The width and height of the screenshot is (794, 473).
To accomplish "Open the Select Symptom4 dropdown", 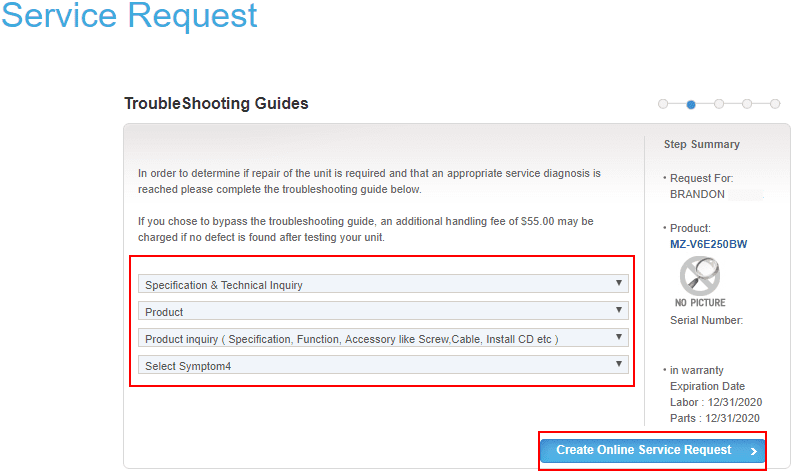I will [383, 366].
